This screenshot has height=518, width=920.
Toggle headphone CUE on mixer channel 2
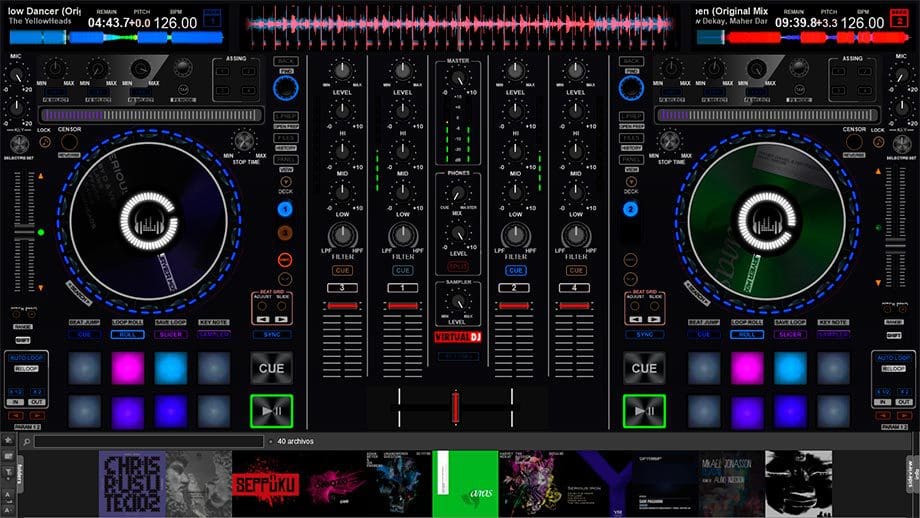(515, 270)
